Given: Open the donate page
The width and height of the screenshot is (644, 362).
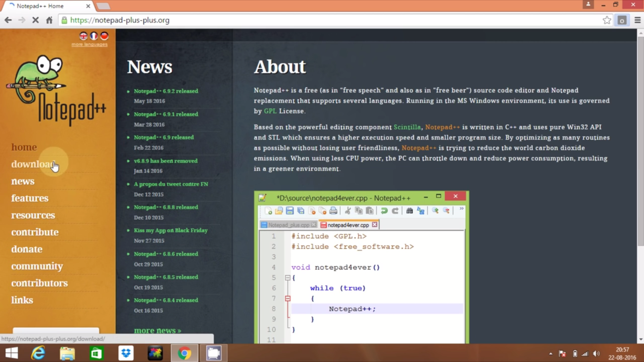Looking at the screenshot, I should (x=27, y=249).
